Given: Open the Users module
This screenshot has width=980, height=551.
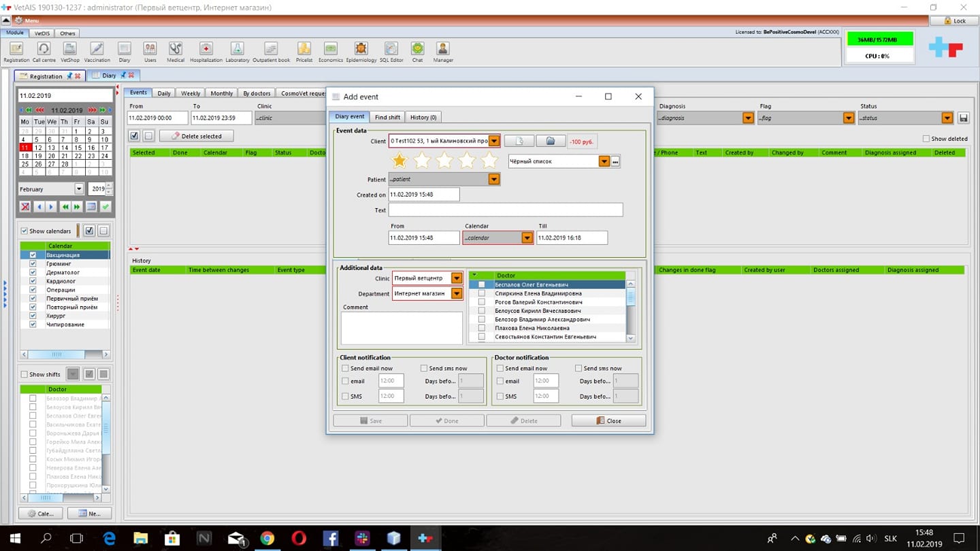Looking at the screenshot, I should [150, 52].
